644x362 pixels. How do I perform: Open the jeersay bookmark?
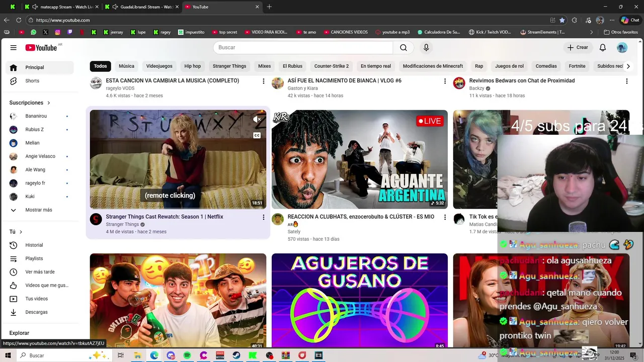(x=113, y=32)
